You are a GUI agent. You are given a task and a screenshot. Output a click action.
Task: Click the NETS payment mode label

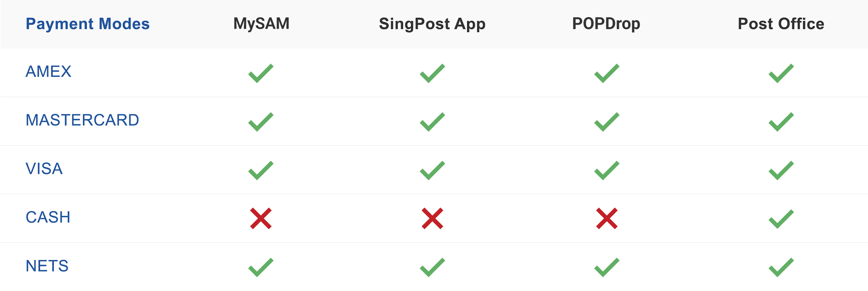click(47, 266)
